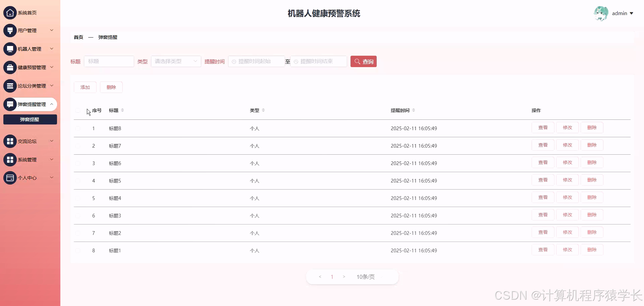
Task: Open 交流论坛 using its grid icon
Action: [10, 141]
